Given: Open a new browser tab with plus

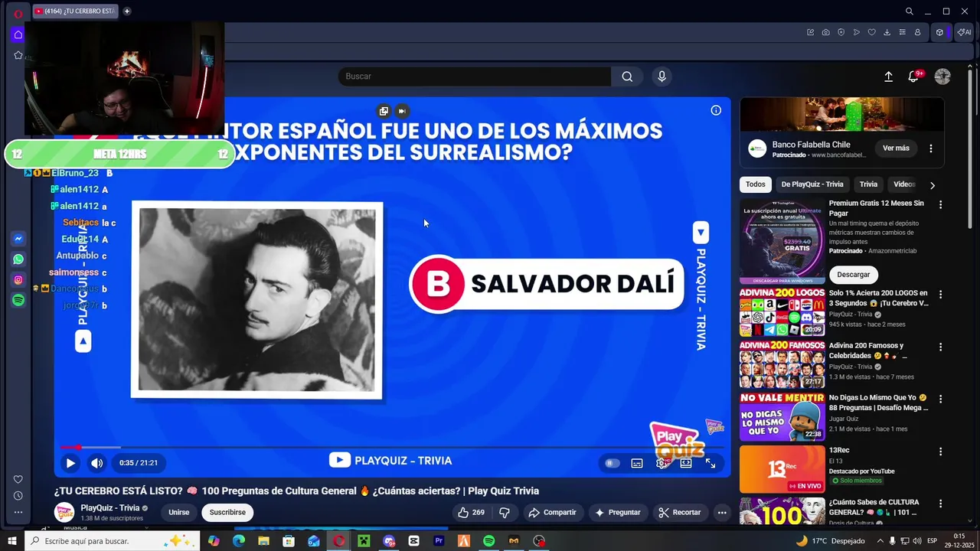Looking at the screenshot, I should coord(127,11).
